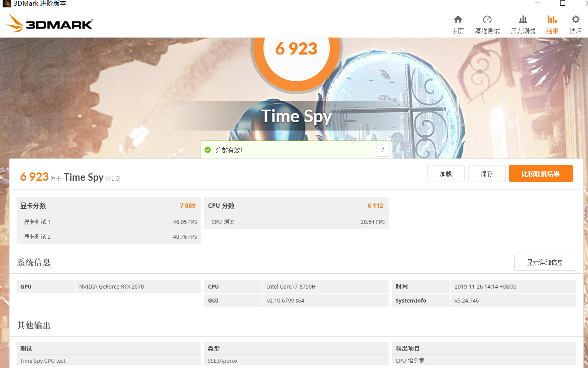Click the 2019-11-26 14:14 +08:00 timestamp
The width and height of the screenshot is (588, 368).
(x=485, y=287)
